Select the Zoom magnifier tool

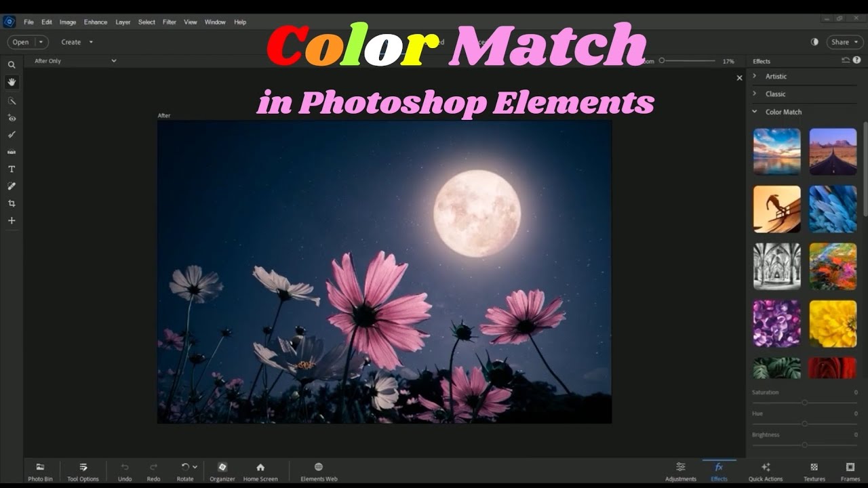click(x=12, y=65)
